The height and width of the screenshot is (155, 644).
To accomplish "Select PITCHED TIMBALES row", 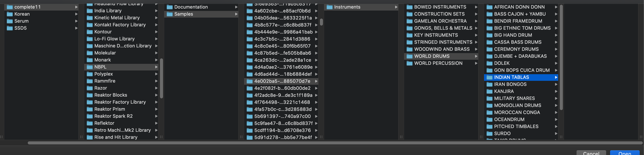I will click(521, 126).
